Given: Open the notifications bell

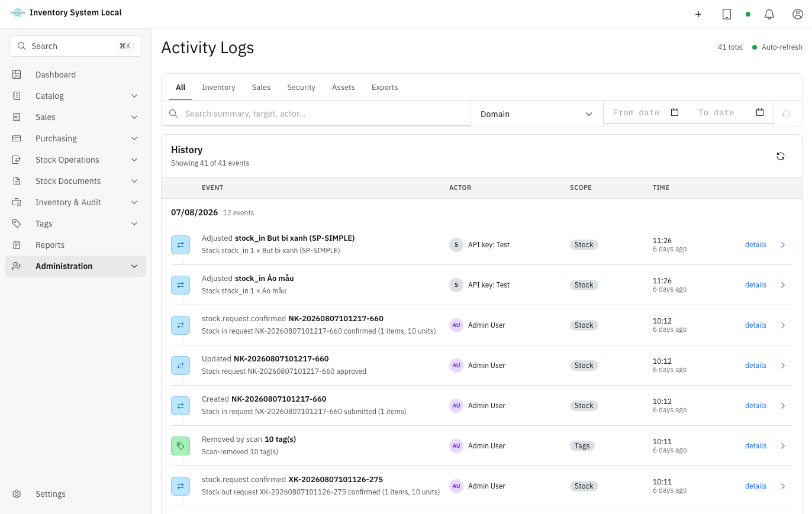Looking at the screenshot, I should click(769, 14).
